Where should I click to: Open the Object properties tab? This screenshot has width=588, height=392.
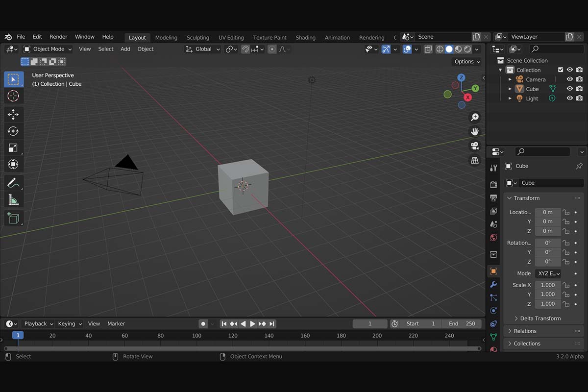coord(493,271)
